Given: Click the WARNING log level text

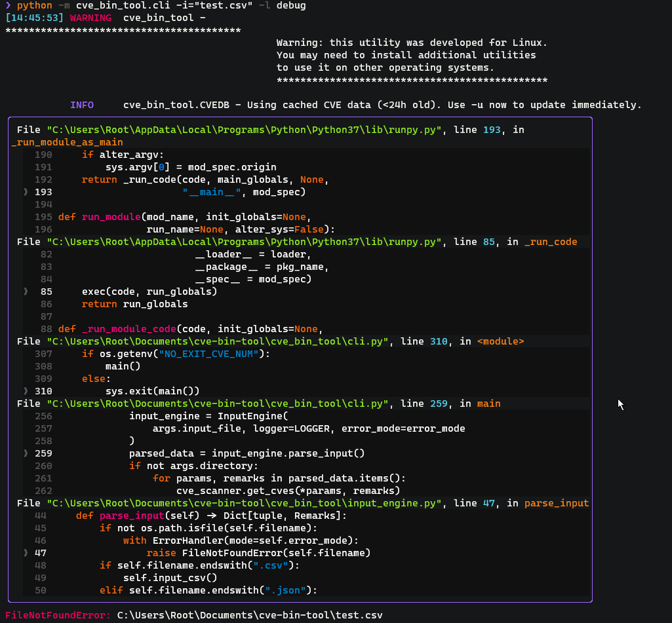Looking at the screenshot, I should click(90, 18).
